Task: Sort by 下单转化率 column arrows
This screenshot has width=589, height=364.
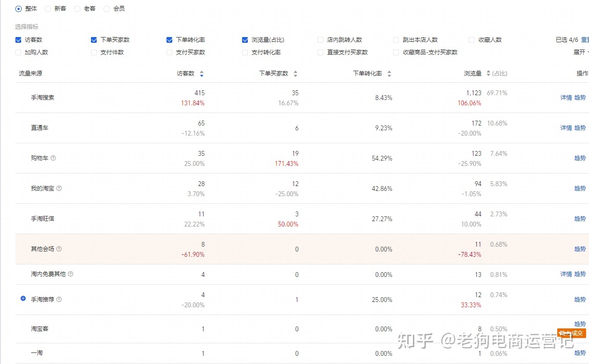Action: [x=389, y=74]
